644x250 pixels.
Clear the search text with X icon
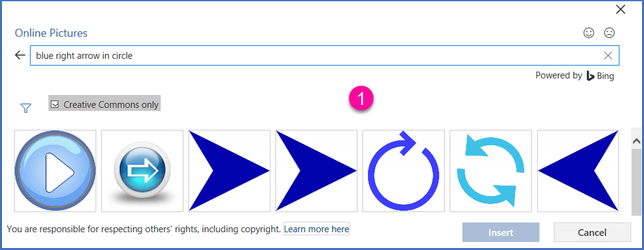point(608,55)
